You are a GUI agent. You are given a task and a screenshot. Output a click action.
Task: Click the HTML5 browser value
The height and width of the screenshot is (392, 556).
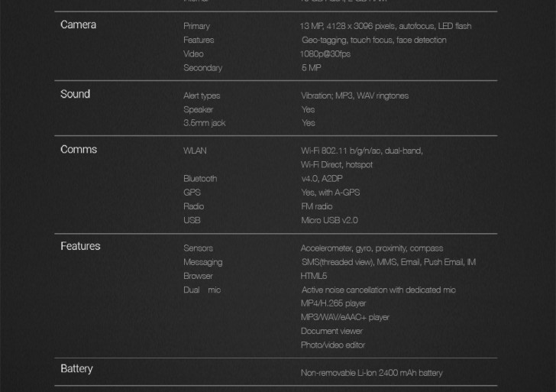(x=313, y=276)
